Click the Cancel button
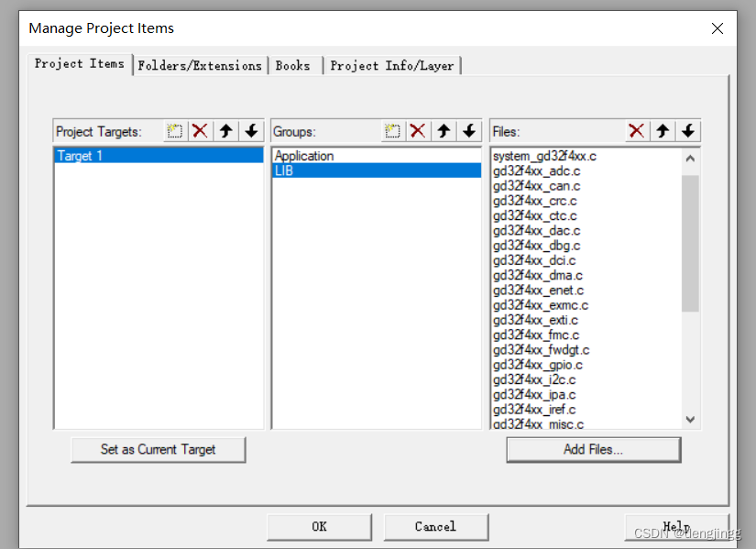 click(436, 527)
